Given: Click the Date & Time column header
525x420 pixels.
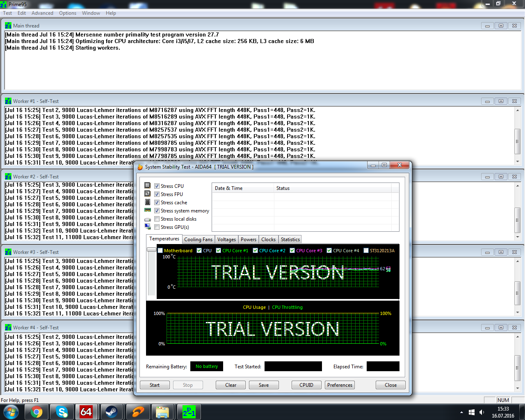Looking at the screenshot, I should 243,188.
